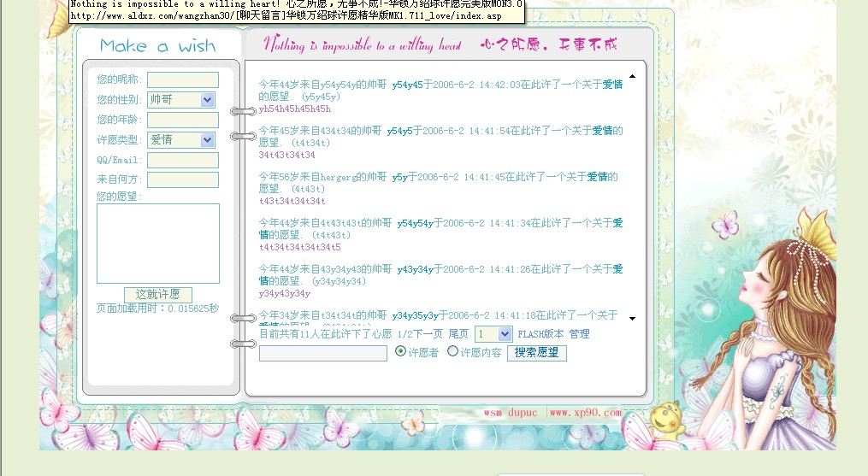
Task: Click the QQ/Email input field
Action: point(183,160)
